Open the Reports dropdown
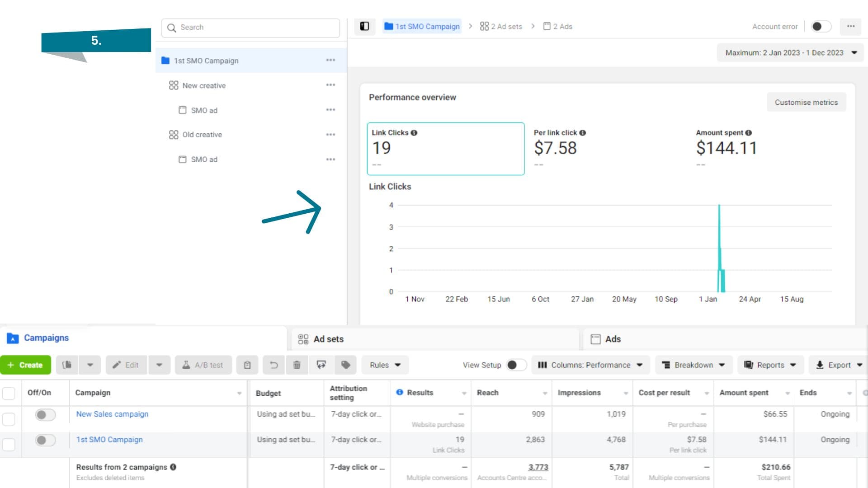Screen dimensions: 868x488 click(770, 365)
